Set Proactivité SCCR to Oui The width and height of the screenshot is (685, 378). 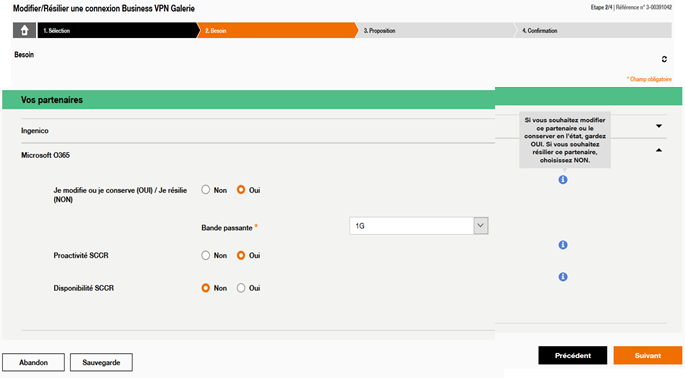(x=241, y=255)
